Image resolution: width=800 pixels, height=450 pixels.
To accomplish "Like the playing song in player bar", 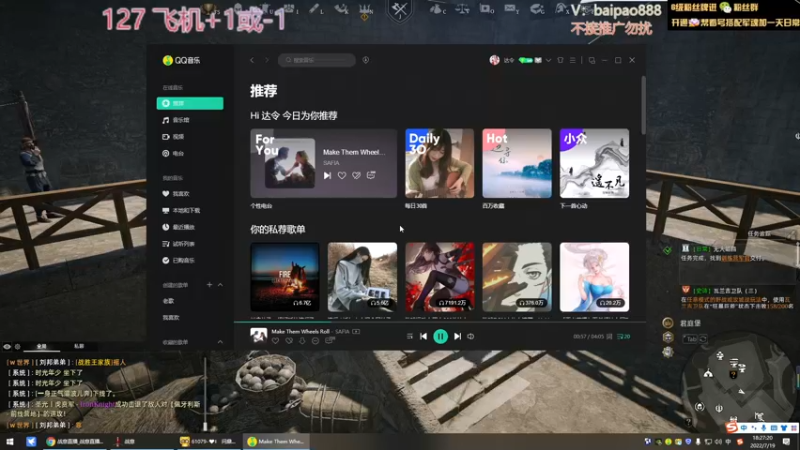I will [x=276, y=341].
